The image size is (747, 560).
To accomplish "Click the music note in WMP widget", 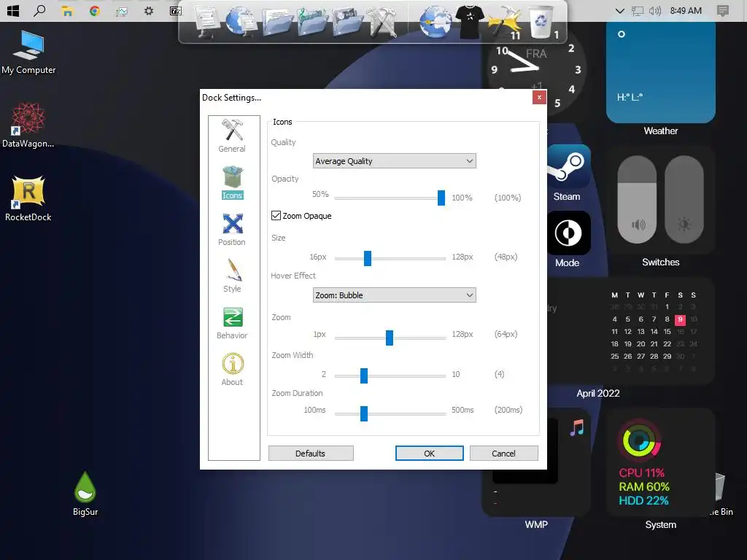I will click(577, 427).
